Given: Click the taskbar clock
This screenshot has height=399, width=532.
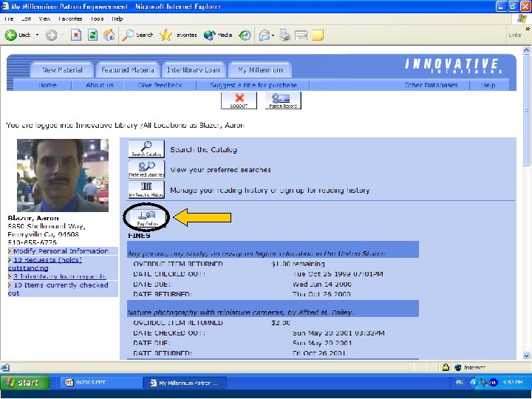Looking at the screenshot, I should (513, 383).
